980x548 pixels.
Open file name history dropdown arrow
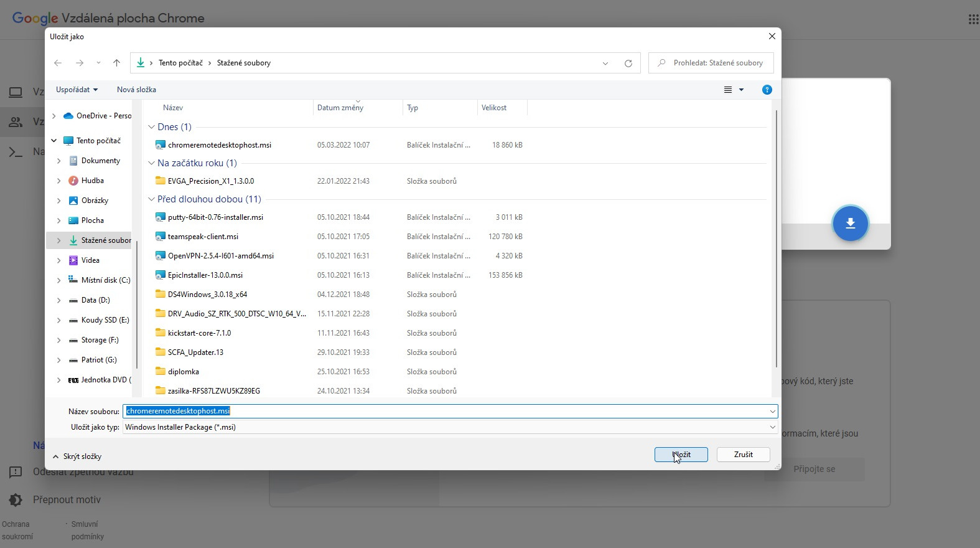(773, 411)
